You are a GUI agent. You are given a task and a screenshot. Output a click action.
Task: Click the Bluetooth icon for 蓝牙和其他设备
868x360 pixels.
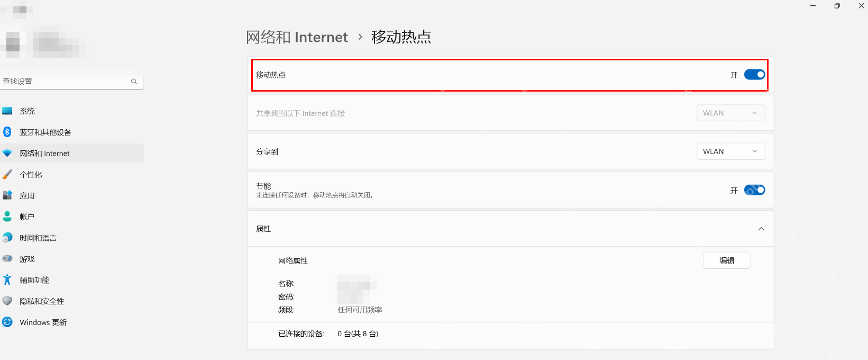pyautogui.click(x=7, y=132)
